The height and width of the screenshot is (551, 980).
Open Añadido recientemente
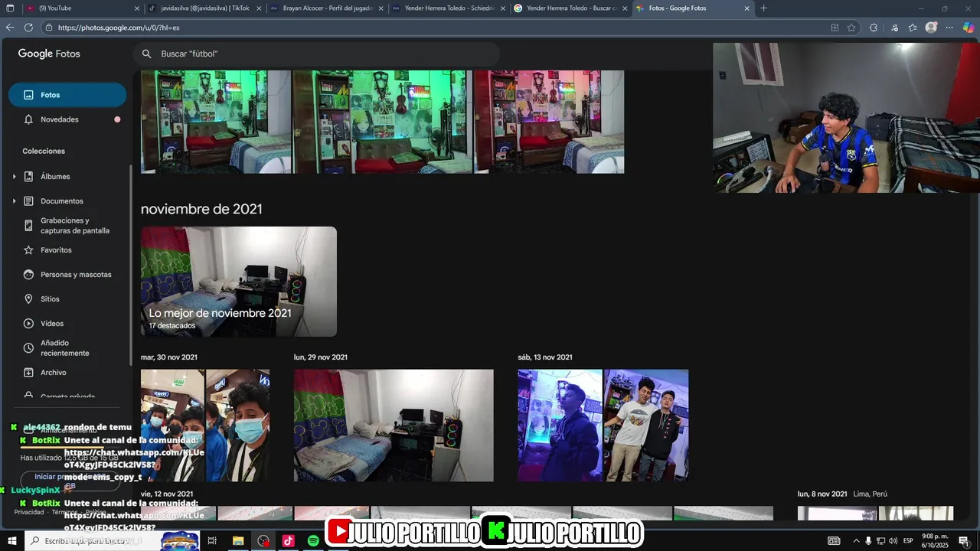click(x=64, y=348)
